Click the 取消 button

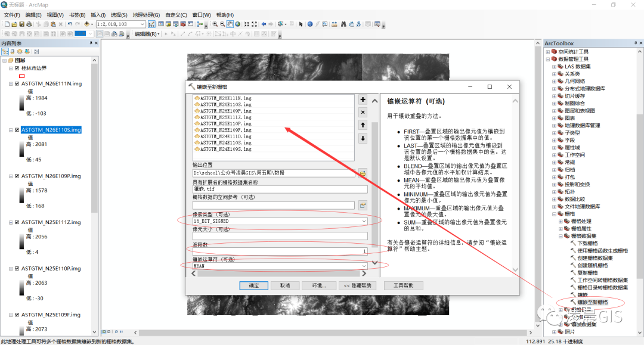[x=285, y=285]
